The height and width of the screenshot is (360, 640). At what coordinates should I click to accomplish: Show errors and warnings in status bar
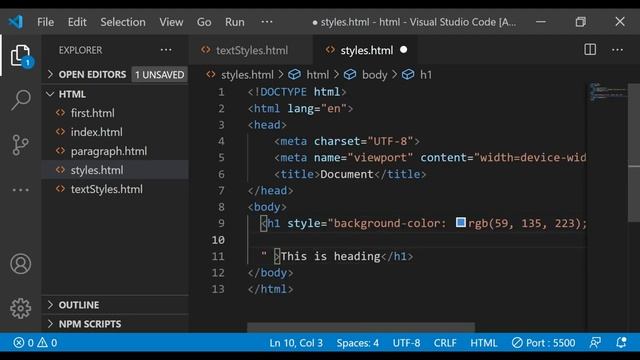(35, 342)
